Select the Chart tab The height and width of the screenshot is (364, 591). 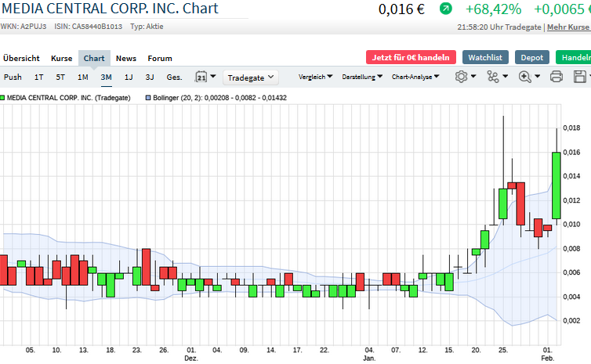pos(94,59)
